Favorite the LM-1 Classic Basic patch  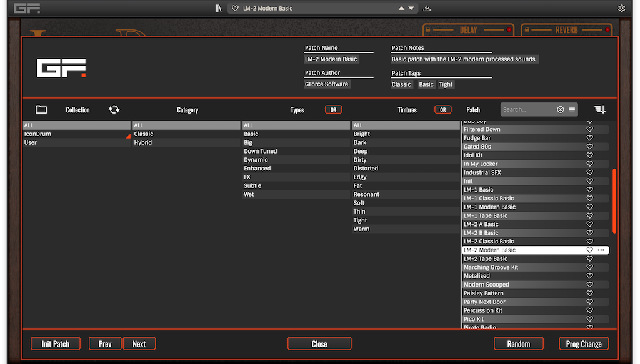pyautogui.click(x=590, y=199)
